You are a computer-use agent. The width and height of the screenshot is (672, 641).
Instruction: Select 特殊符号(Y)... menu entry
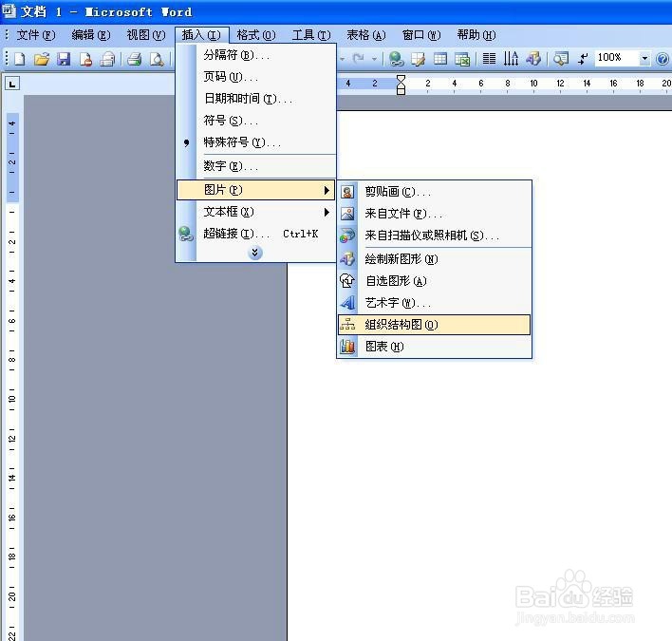[256, 142]
